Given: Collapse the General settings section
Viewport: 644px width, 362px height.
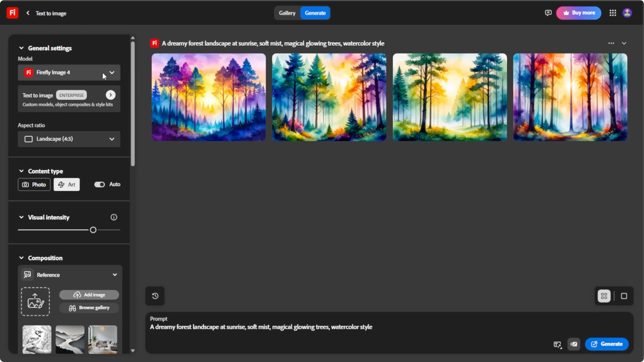Looking at the screenshot, I should coord(21,48).
